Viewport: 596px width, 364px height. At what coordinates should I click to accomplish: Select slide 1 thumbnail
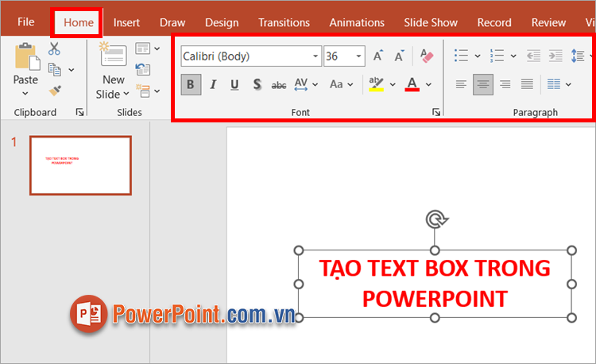click(80, 165)
